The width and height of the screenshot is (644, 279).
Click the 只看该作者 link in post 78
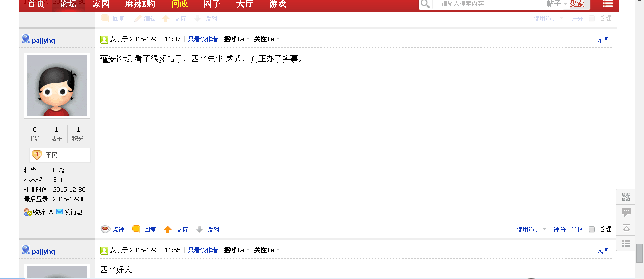pyautogui.click(x=203, y=39)
